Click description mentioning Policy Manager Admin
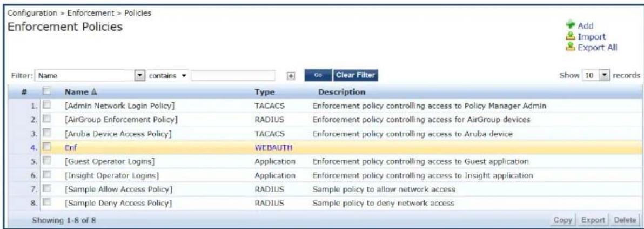The width and height of the screenshot is (644, 229). click(x=430, y=106)
